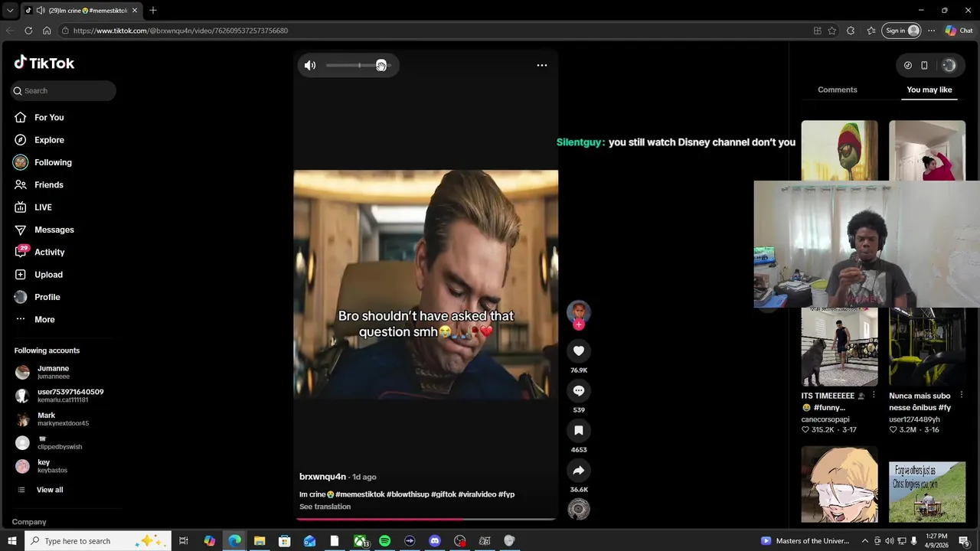Expand the Company footer section

(29, 522)
